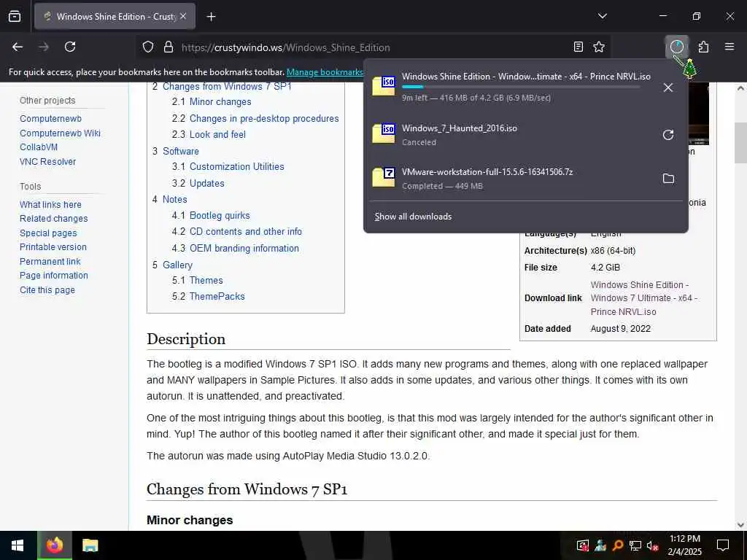Show VMware-workstation file in folder
The image size is (747, 560).
click(x=668, y=179)
